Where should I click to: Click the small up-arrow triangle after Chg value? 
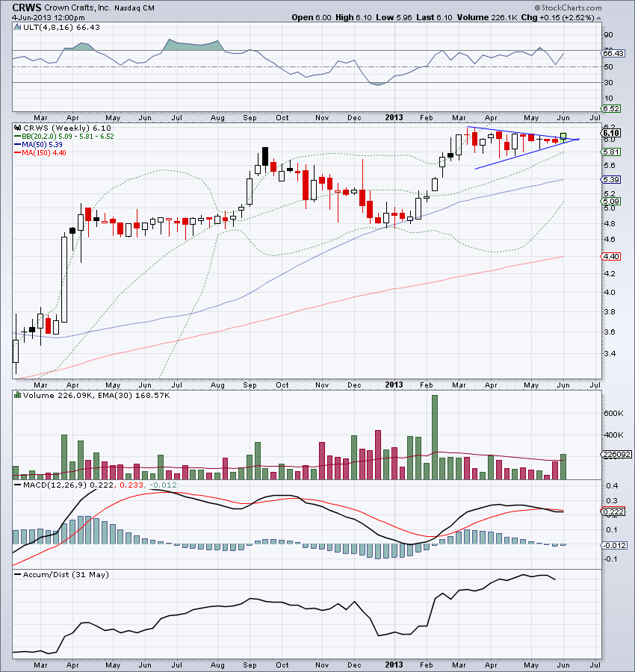598,18
